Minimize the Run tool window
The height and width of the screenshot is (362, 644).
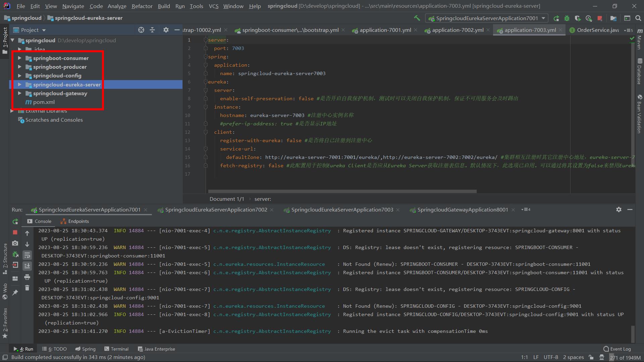click(x=630, y=209)
